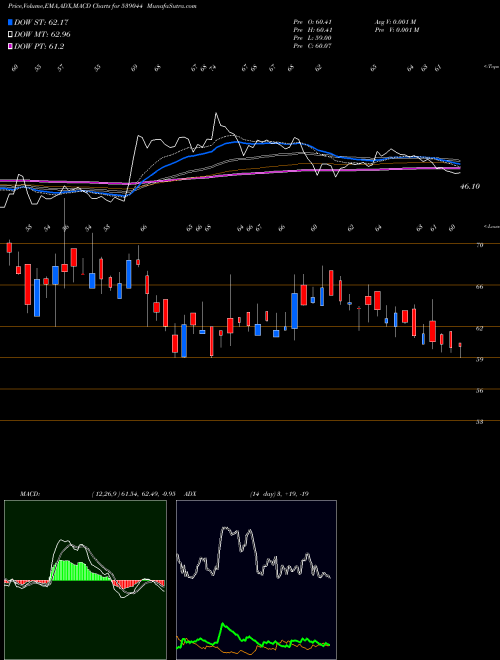500x660 pixels.
Task: Click the 59 price axis label
Action: pyautogui.click(x=479, y=359)
